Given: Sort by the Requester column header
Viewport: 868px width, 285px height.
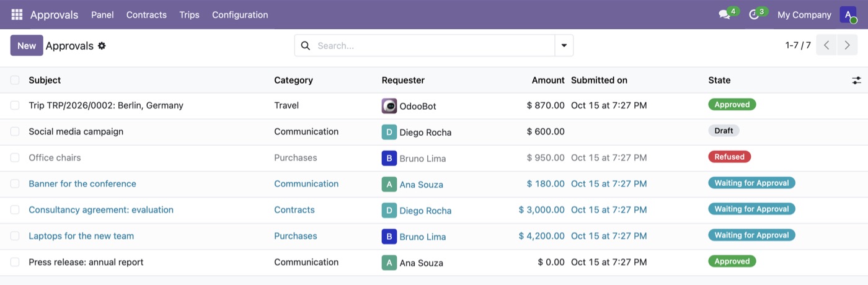Looking at the screenshot, I should click(403, 80).
